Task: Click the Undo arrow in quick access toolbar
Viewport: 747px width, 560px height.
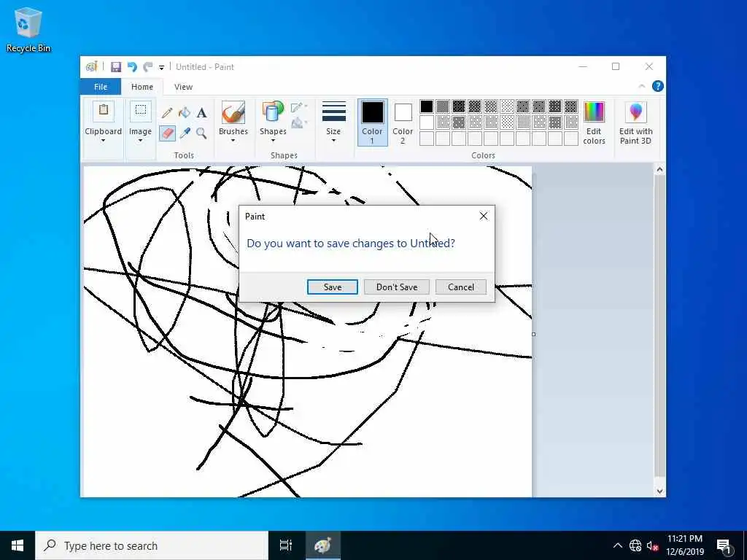Action: 132,67
